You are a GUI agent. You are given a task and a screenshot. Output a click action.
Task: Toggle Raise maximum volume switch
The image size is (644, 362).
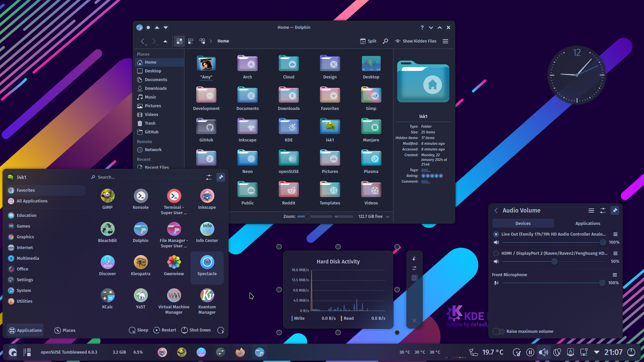pyautogui.click(x=498, y=331)
